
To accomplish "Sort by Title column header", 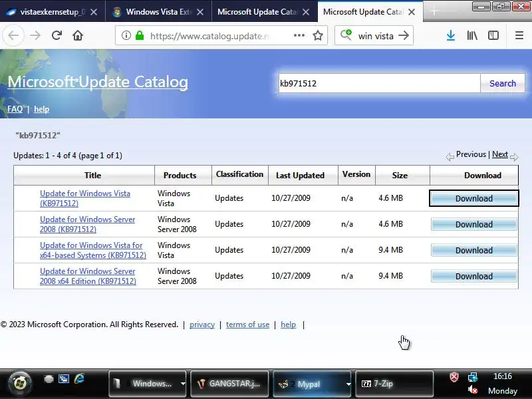I will (x=92, y=175).
